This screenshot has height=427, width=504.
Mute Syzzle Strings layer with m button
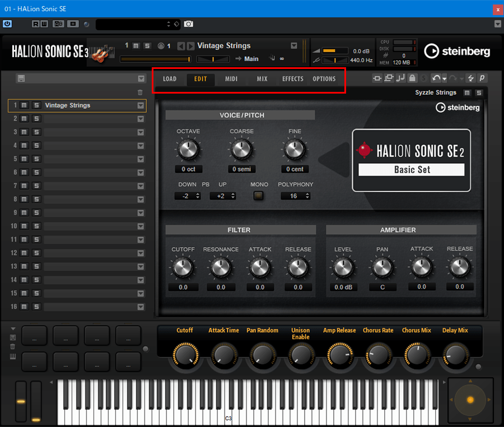467,93
